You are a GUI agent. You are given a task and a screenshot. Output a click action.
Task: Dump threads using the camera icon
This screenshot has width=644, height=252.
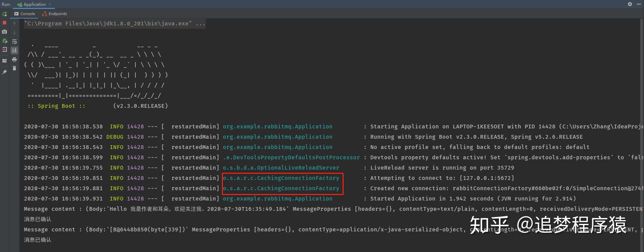click(x=4, y=32)
